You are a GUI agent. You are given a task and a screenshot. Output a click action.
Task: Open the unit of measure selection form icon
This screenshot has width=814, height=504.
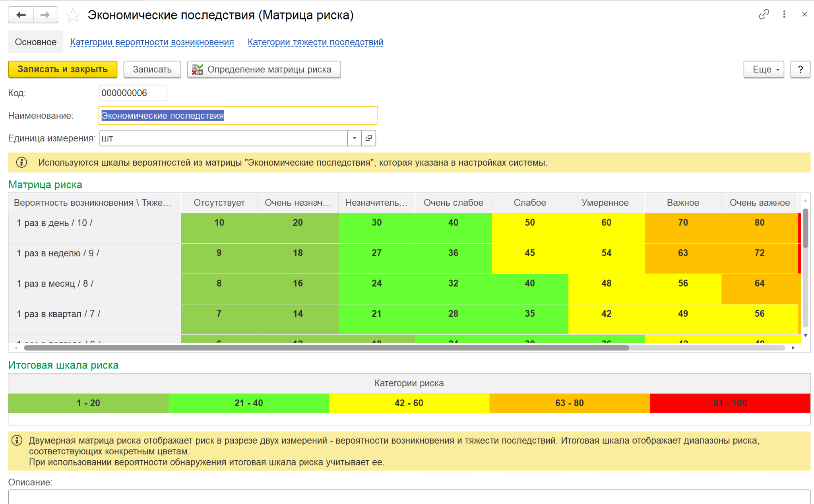coord(368,138)
